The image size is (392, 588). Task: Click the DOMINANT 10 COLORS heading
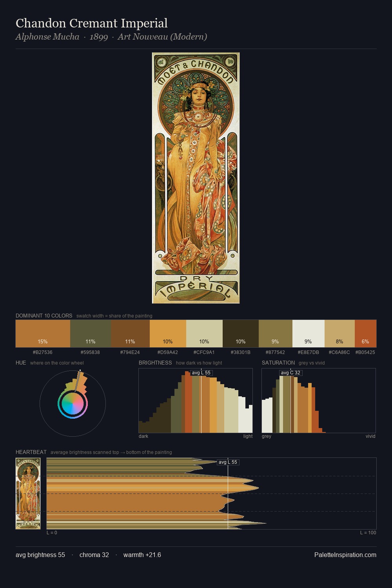[44, 316]
